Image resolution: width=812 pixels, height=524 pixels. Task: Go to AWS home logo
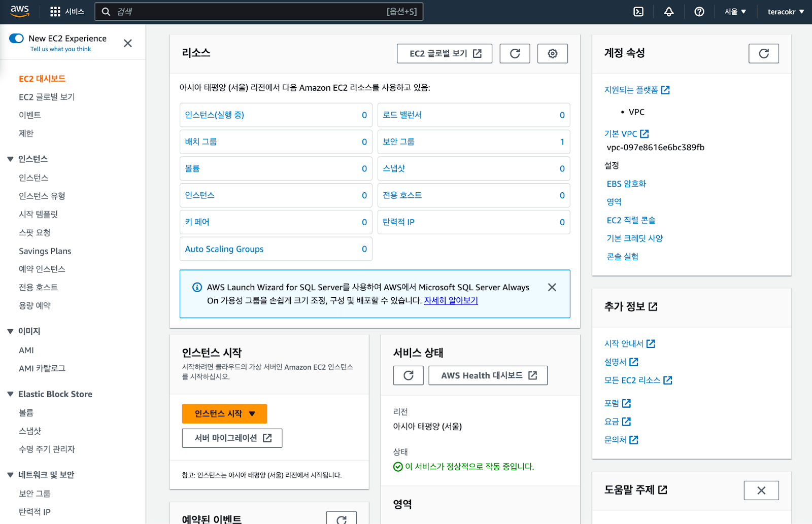tap(20, 11)
